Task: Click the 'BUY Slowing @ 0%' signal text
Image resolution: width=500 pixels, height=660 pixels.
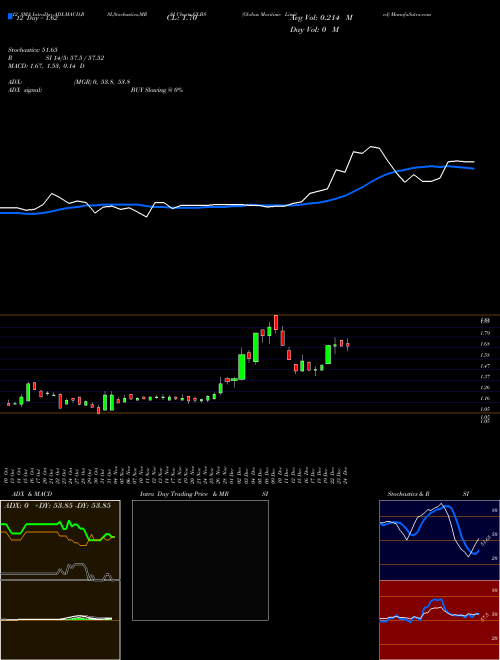Action: click(157, 90)
